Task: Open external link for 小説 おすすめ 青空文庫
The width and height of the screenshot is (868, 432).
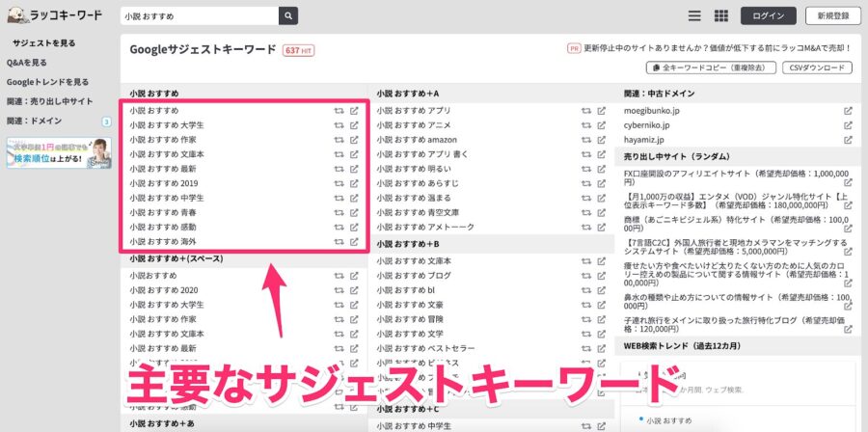Action: pyautogui.click(x=602, y=212)
